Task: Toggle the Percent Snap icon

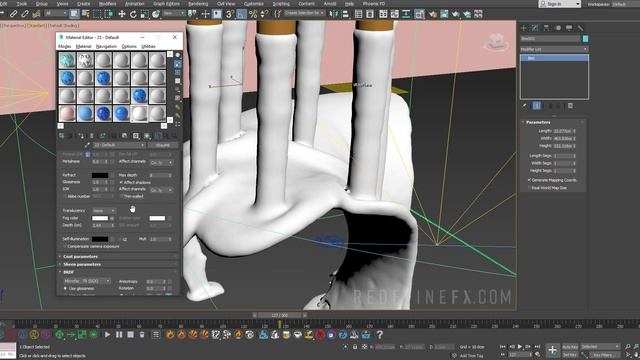Action: click(253, 14)
